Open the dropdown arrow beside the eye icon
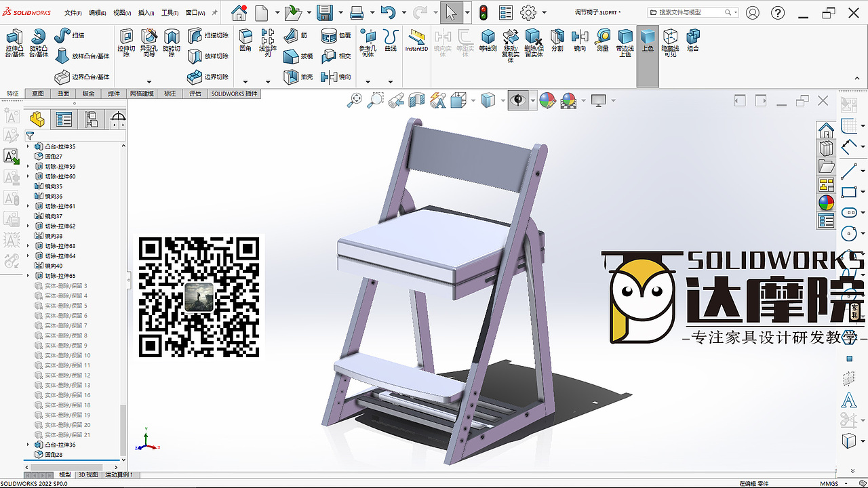868x488 pixels. tap(533, 101)
